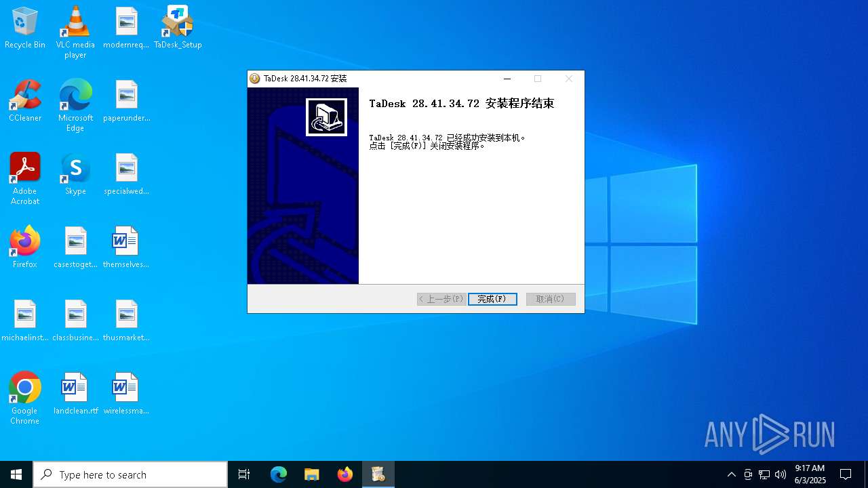Select the wirelessma Word document icon
The image size is (868, 488).
point(126,394)
